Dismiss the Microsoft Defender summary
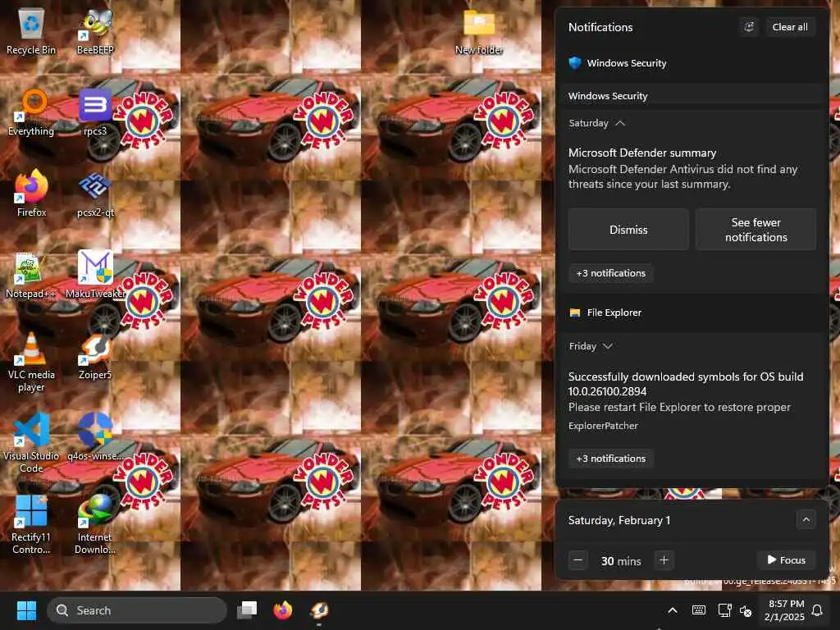The width and height of the screenshot is (840, 630). tap(628, 230)
